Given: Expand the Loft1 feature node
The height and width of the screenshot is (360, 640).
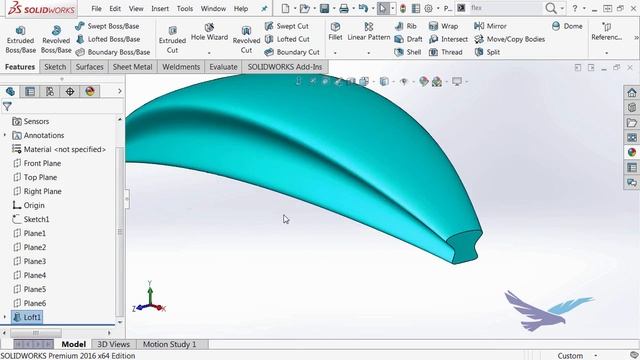Looking at the screenshot, I should (4, 317).
